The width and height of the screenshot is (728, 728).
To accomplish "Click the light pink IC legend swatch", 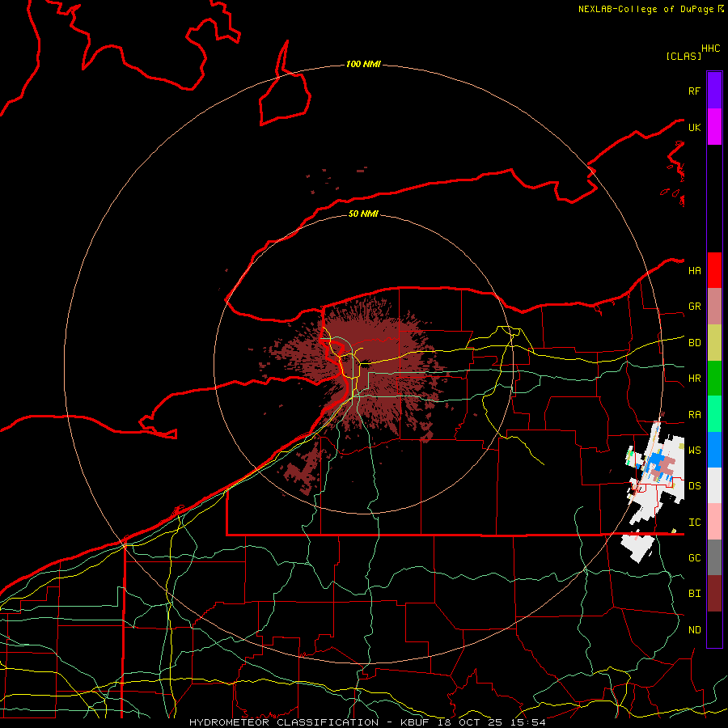I will point(714,522).
